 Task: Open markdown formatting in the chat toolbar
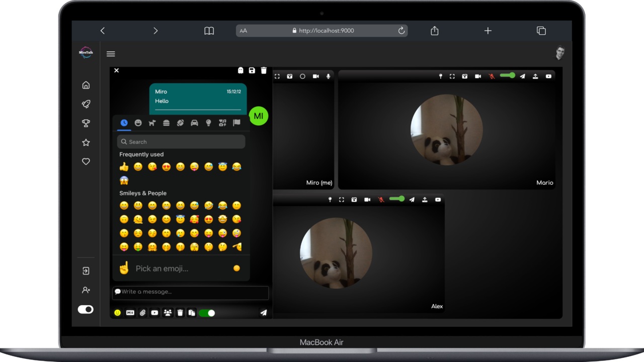pos(130,313)
